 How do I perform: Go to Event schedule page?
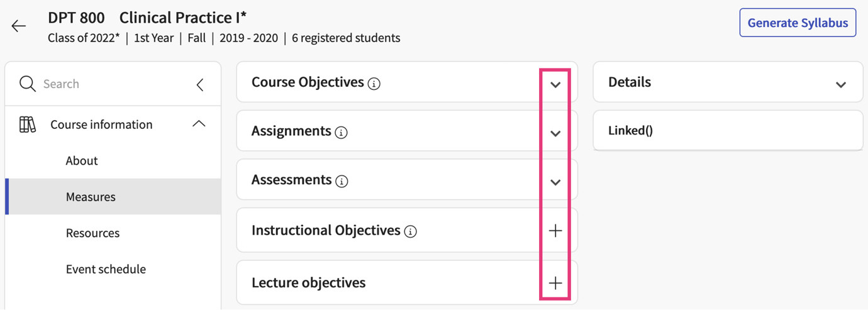coord(106,269)
